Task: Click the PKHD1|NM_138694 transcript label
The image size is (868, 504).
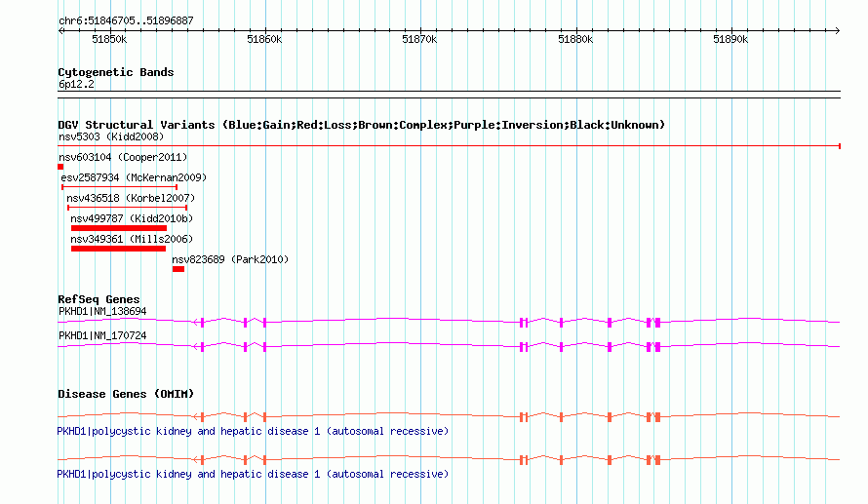Action: click(x=102, y=312)
